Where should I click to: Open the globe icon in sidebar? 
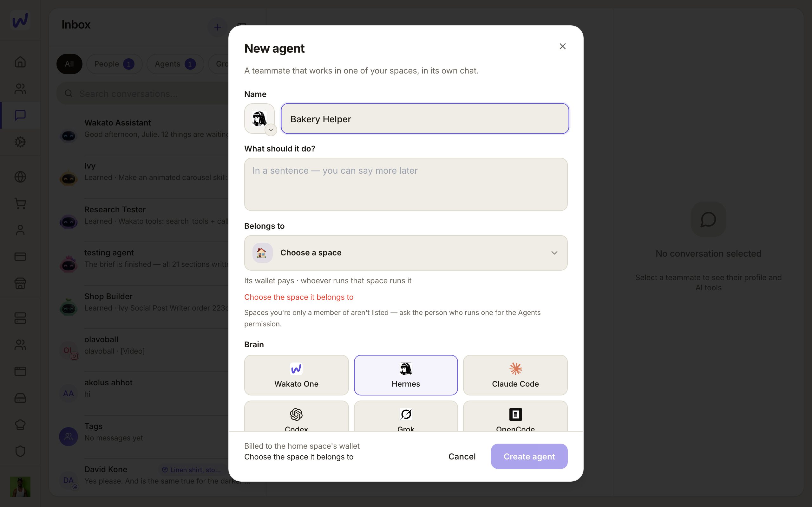pyautogui.click(x=20, y=177)
